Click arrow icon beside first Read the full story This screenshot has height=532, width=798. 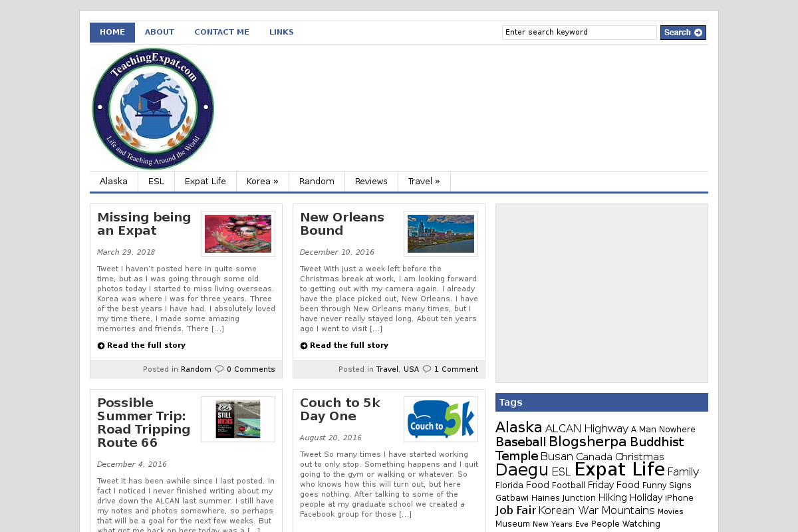tap(101, 346)
